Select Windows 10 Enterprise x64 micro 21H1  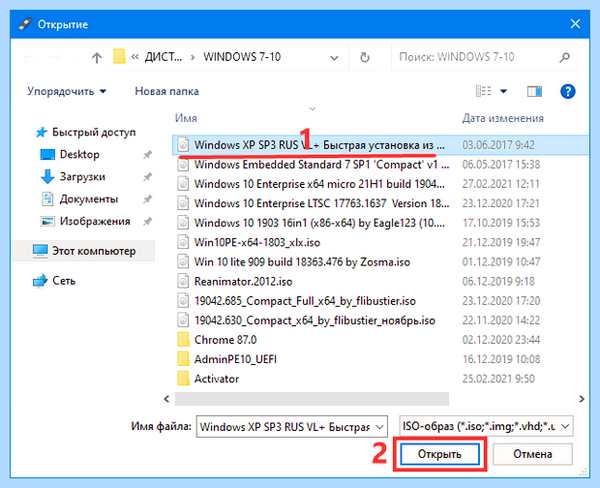click(319, 184)
